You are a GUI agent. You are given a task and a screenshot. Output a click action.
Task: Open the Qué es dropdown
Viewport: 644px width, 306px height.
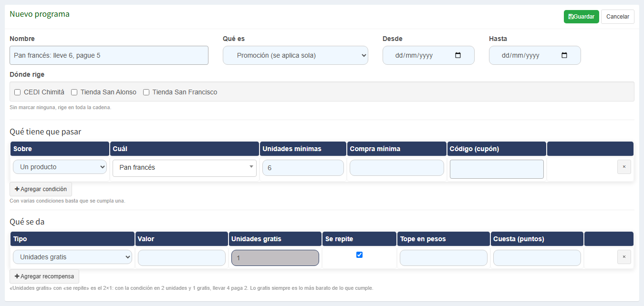tap(295, 55)
